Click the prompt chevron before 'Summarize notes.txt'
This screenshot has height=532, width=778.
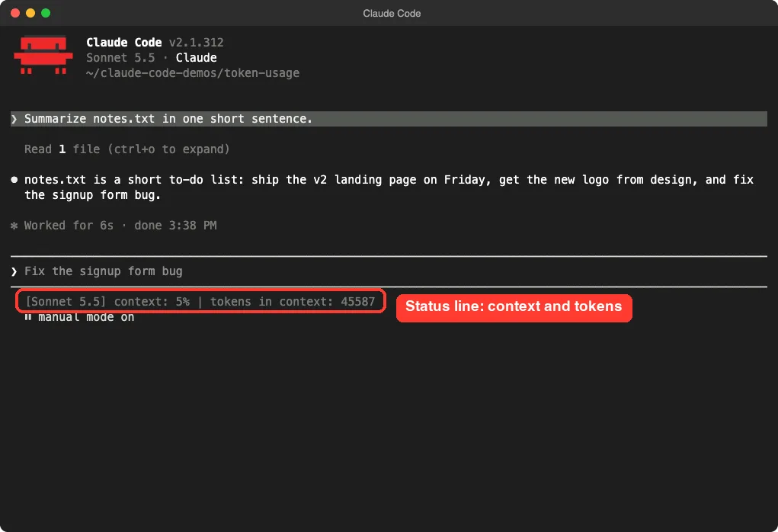tap(14, 119)
